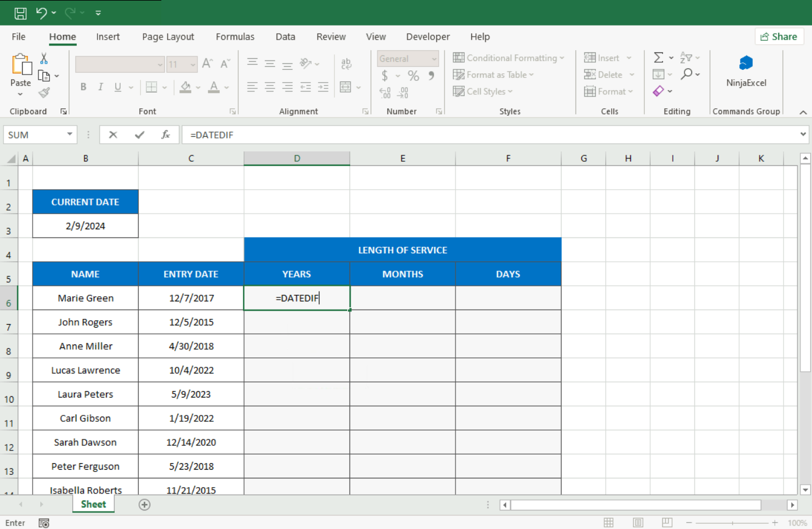Click the Fill Color bucket
This screenshot has width=812, height=529.
(186, 87)
